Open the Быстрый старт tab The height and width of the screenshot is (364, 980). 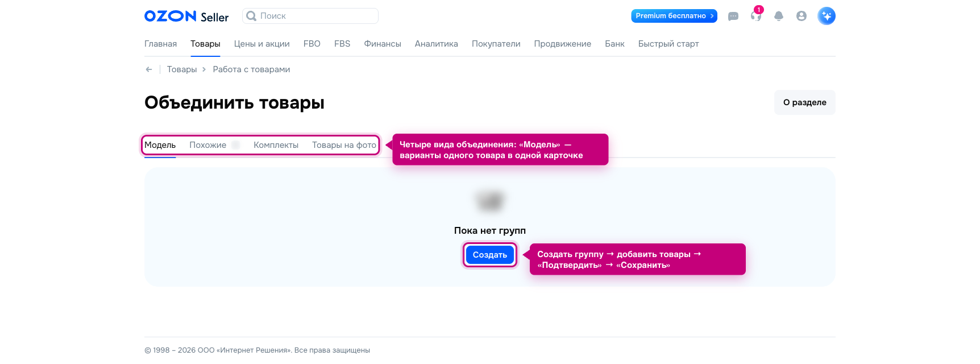[668, 44]
